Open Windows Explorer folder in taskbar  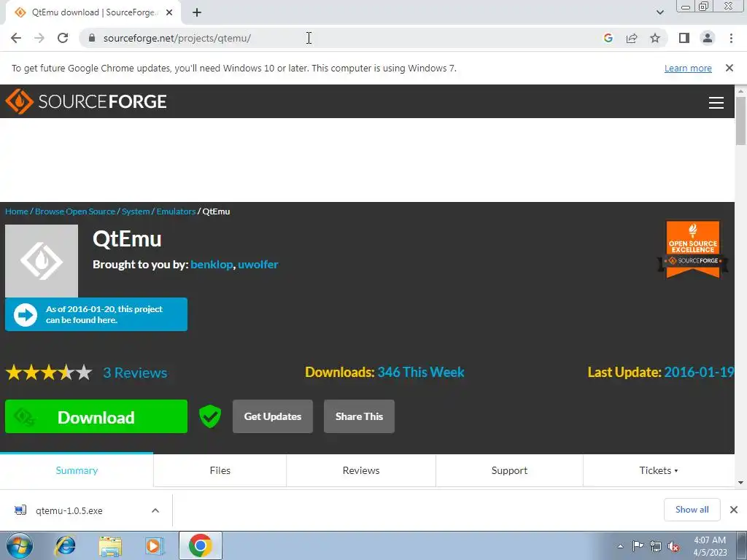tap(110, 546)
